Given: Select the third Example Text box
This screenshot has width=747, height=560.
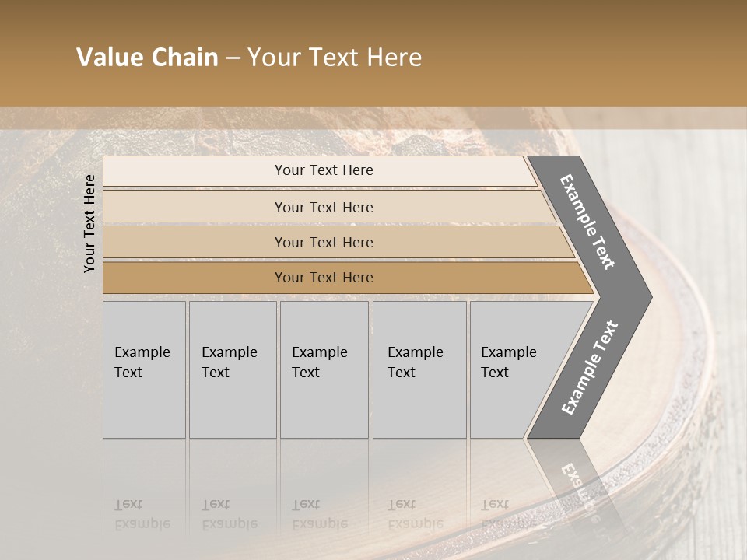Looking at the screenshot, I should point(323,369).
